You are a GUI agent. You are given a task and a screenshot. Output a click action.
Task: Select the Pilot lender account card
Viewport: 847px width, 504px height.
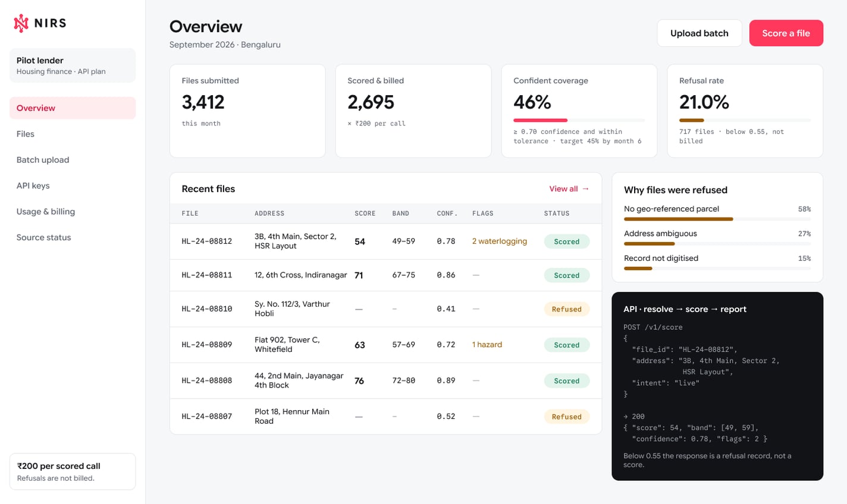pyautogui.click(x=73, y=65)
